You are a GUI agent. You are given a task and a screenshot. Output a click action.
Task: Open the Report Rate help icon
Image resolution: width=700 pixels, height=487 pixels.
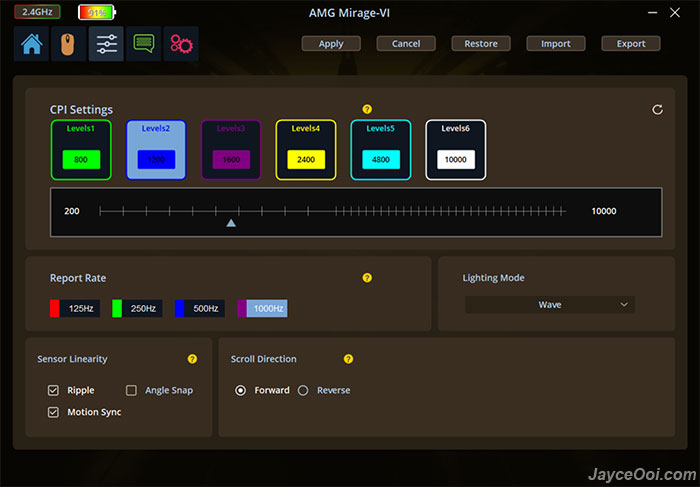pos(367,278)
